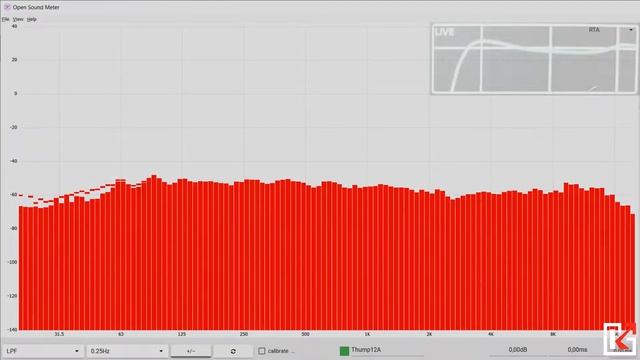
Task: Click the 0,00ms delay field
Action: pyautogui.click(x=577, y=350)
